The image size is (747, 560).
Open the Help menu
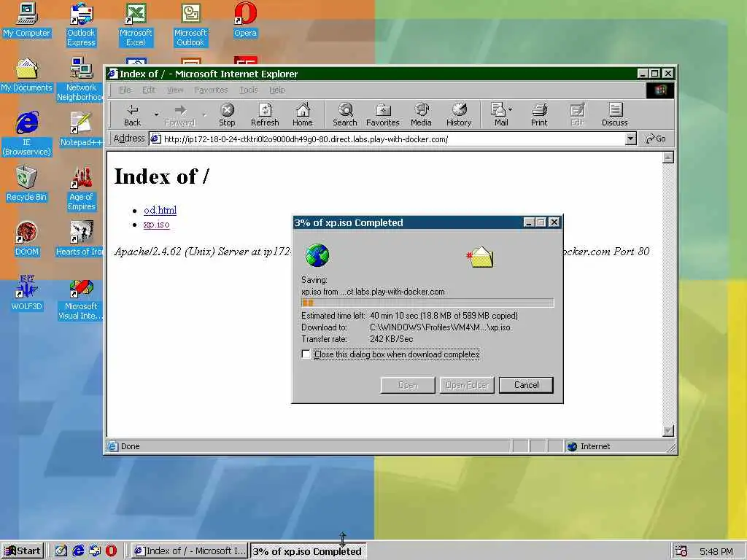coord(276,90)
